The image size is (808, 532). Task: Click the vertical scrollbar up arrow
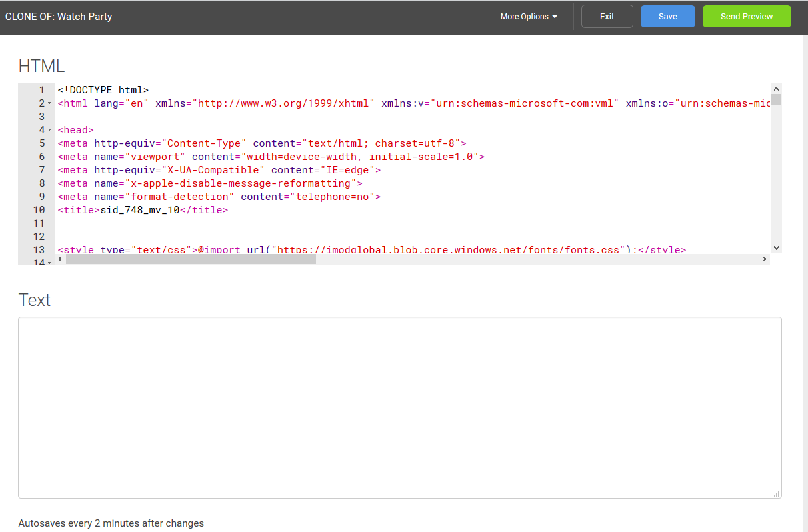tap(776, 88)
